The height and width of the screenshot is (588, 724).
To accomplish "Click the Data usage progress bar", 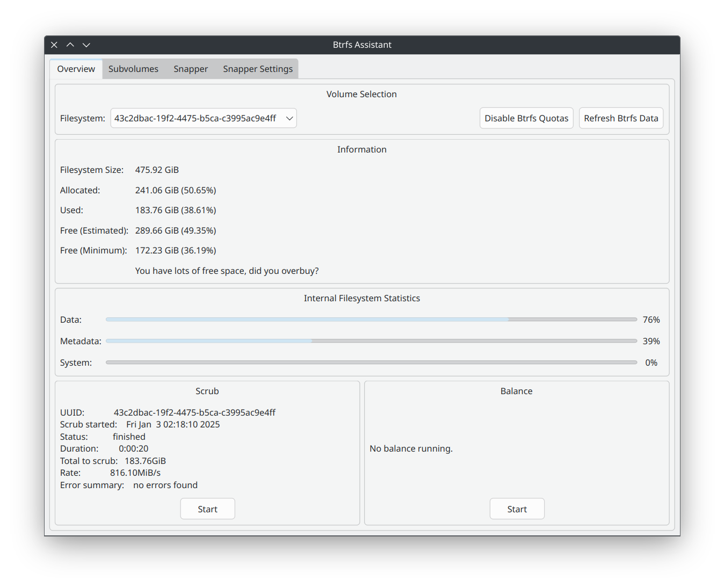I will [371, 319].
